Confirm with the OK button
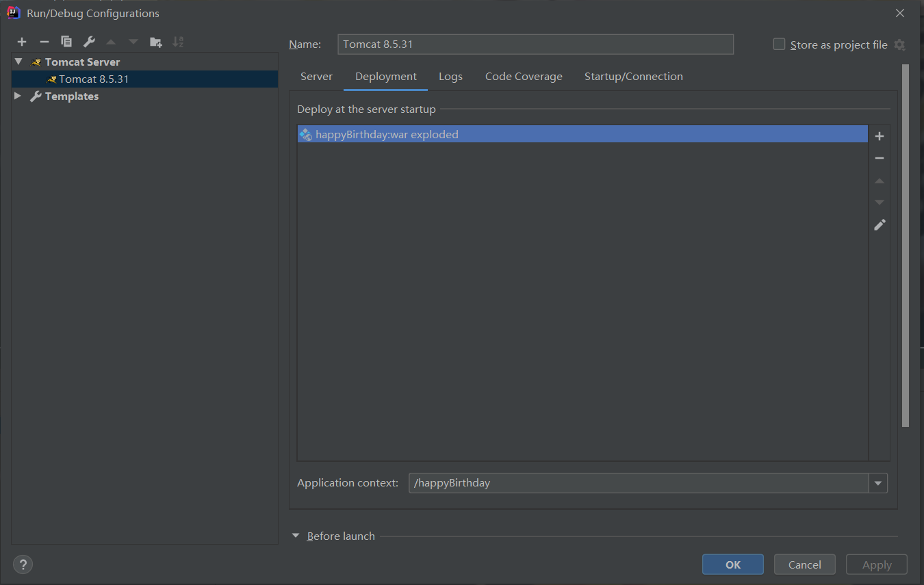924x585 pixels. [733, 564]
